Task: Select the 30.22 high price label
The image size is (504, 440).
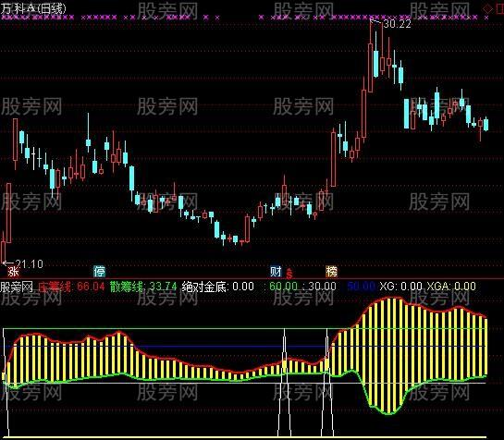Action: [398, 24]
